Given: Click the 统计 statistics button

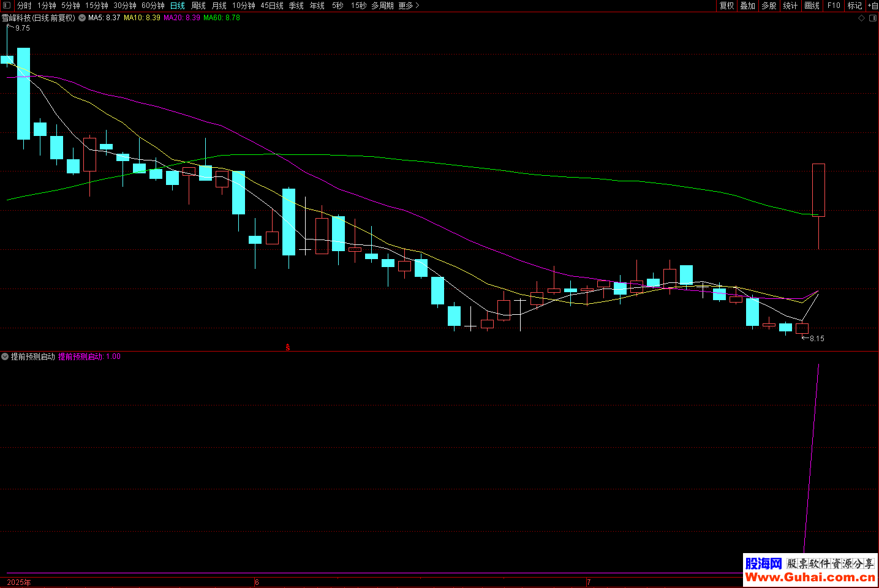Looking at the screenshot, I should [x=791, y=6].
